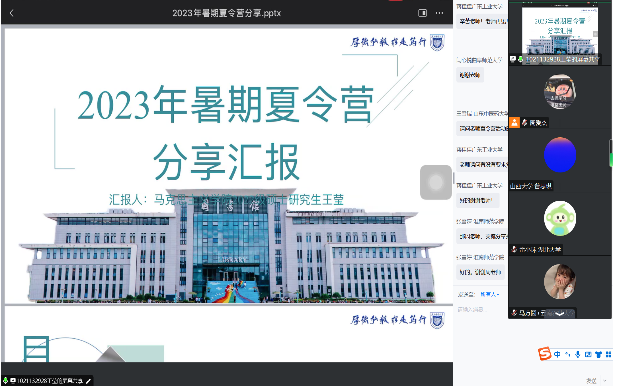Screen dimensions: 617x386
Task: Click the file title 2023年暑期夏令营分享.pptx
Action: tap(226, 13)
